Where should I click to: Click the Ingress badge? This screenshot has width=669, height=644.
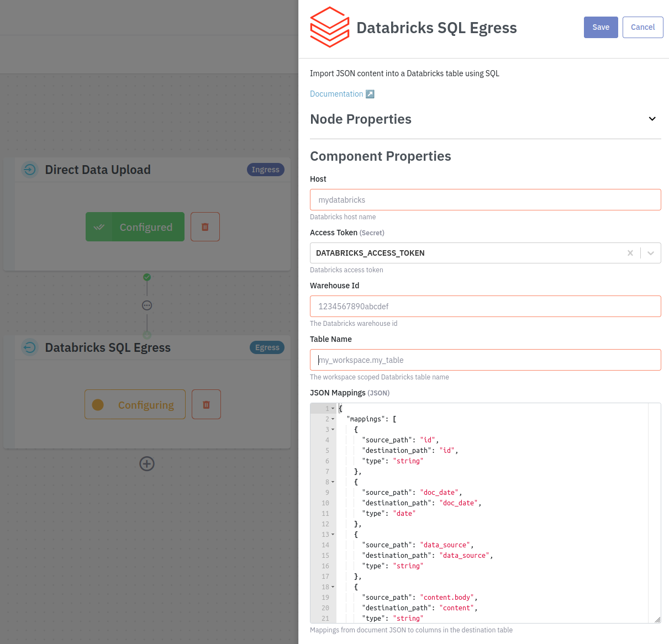pyautogui.click(x=266, y=170)
